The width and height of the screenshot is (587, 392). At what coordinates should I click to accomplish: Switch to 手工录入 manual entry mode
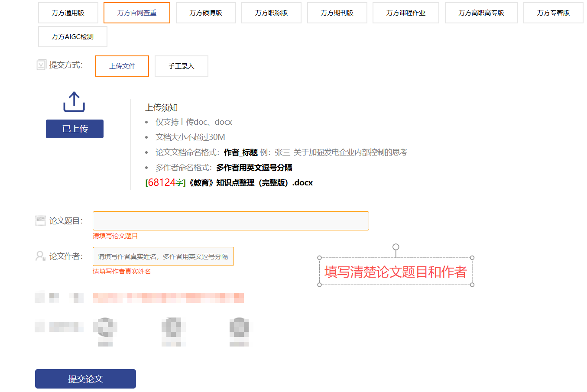click(181, 66)
